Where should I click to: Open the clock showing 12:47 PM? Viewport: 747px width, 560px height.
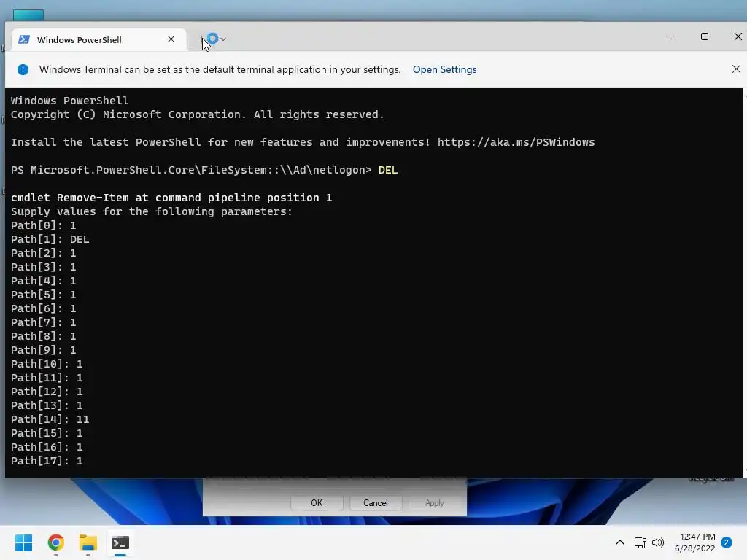tap(694, 542)
